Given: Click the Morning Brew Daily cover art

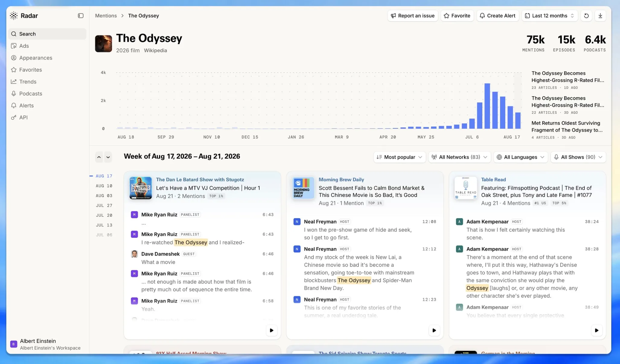Looking at the screenshot, I should (x=303, y=188).
